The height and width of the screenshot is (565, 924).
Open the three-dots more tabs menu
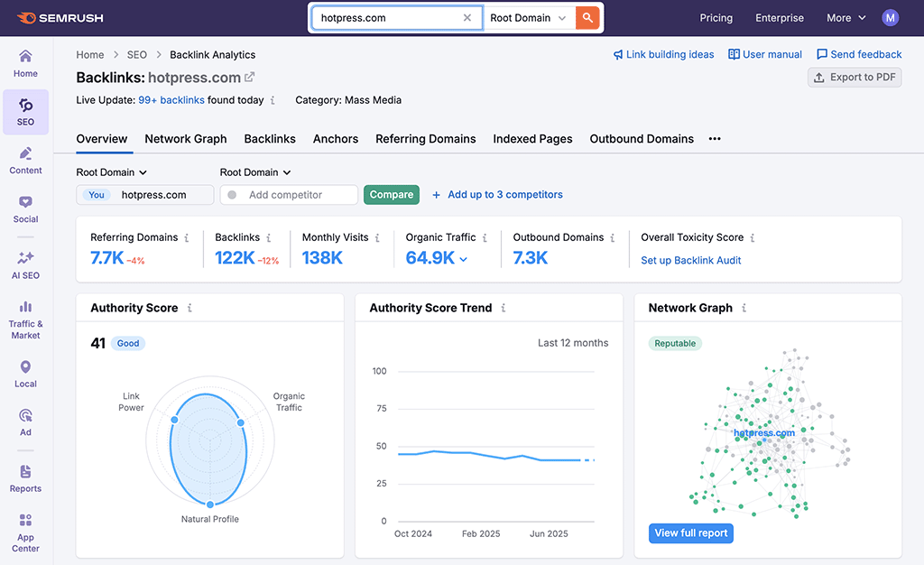pos(715,138)
